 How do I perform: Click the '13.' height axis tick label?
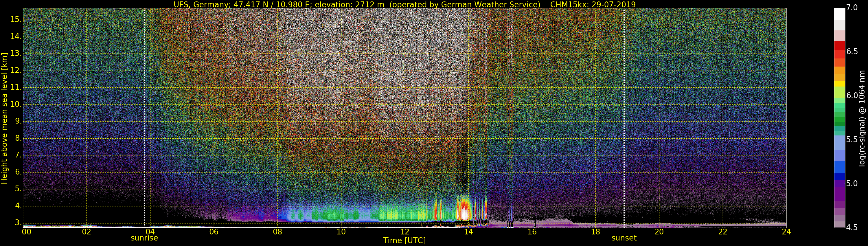(x=16, y=54)
